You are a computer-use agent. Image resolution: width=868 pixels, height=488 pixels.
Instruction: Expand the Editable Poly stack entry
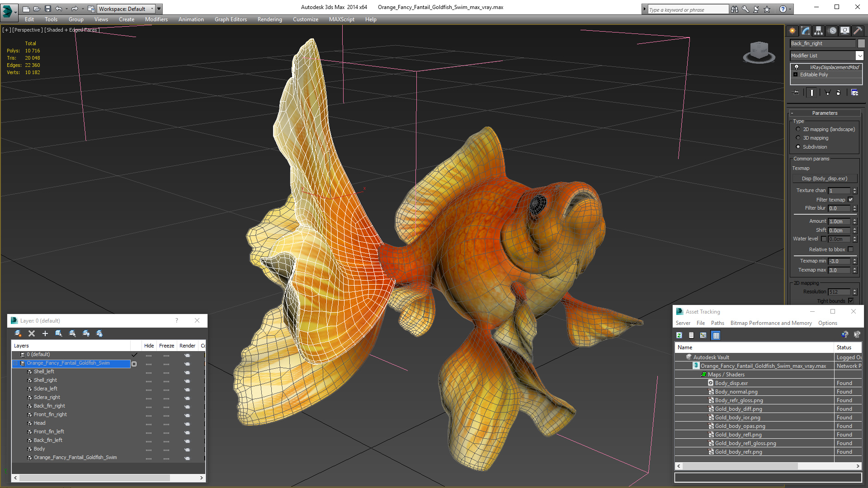(x=795, y=75)
